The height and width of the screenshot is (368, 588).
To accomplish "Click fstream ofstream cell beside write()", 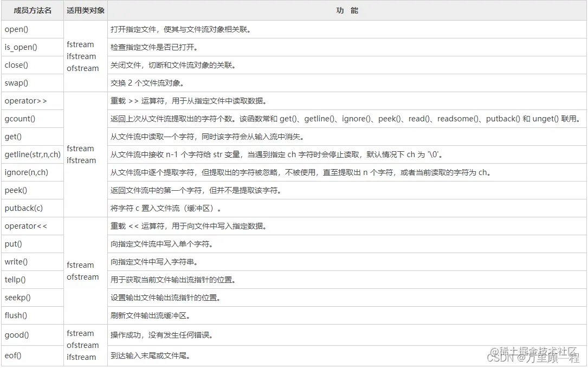I will (86, 271).
